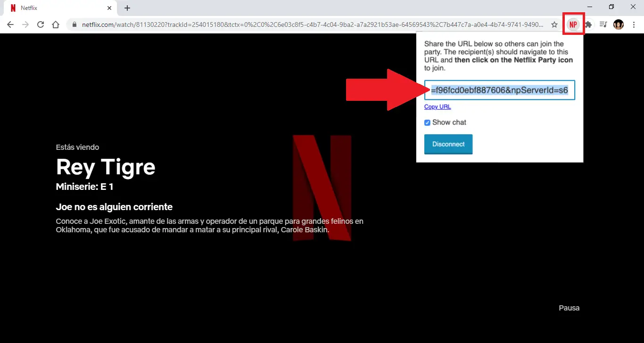
Task: Click the forward navigation arrow
Action: pyautogui.click(x=25, y=24)
